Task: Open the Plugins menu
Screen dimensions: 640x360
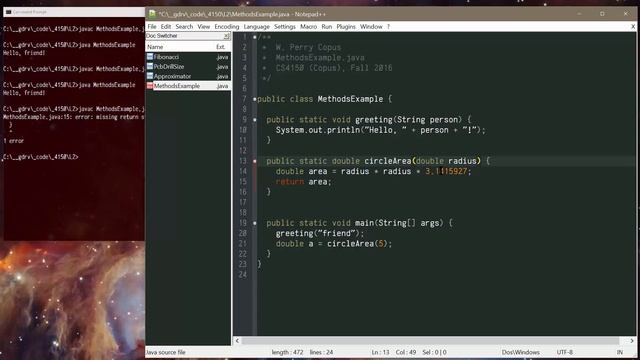Action: [x=346, y=27]
